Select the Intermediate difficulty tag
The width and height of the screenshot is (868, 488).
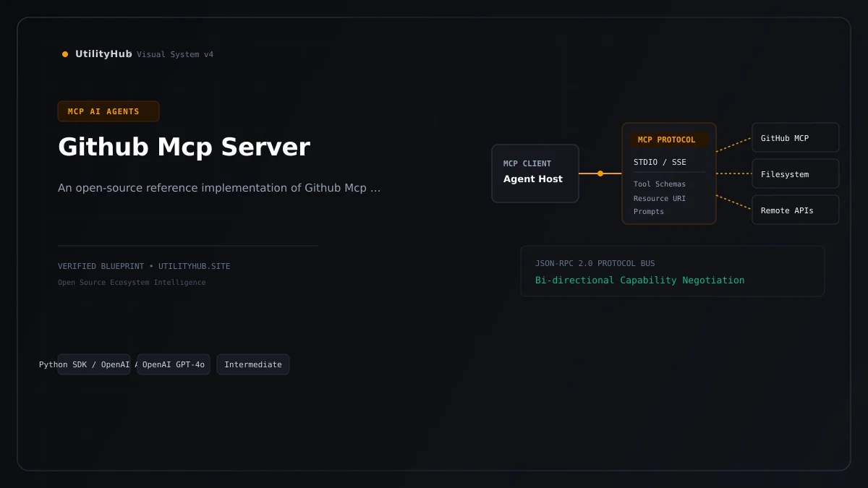(x=253, y=364)
